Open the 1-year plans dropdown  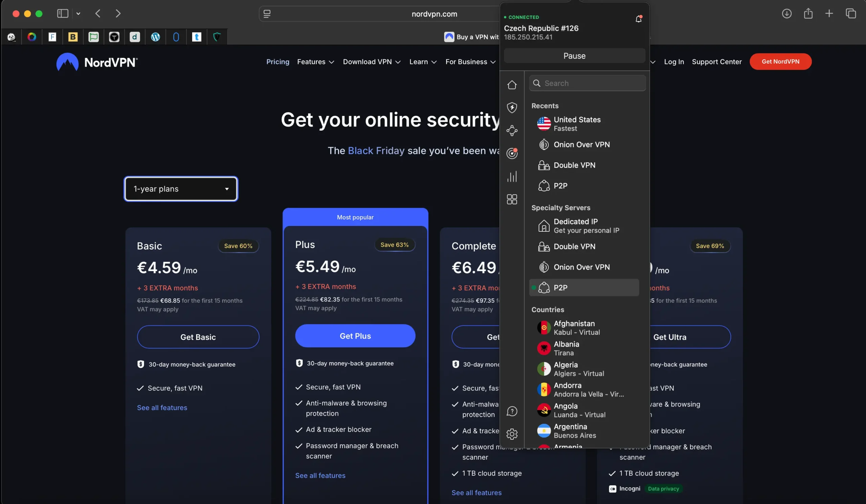tap(181, 189)
